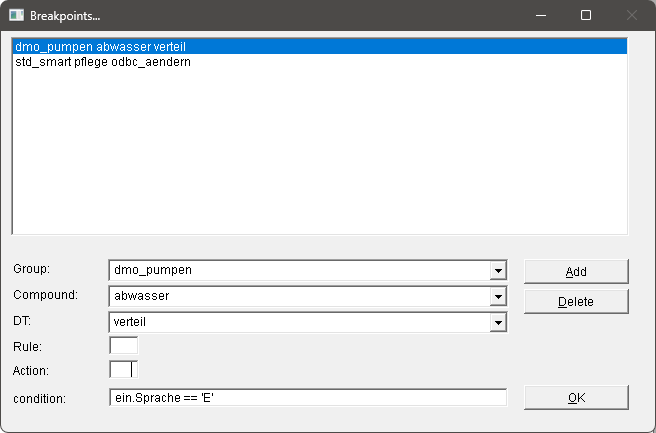The image size is (656, 433).
Task: Open the Group dropdown arrow
Action: pos(498,270)
